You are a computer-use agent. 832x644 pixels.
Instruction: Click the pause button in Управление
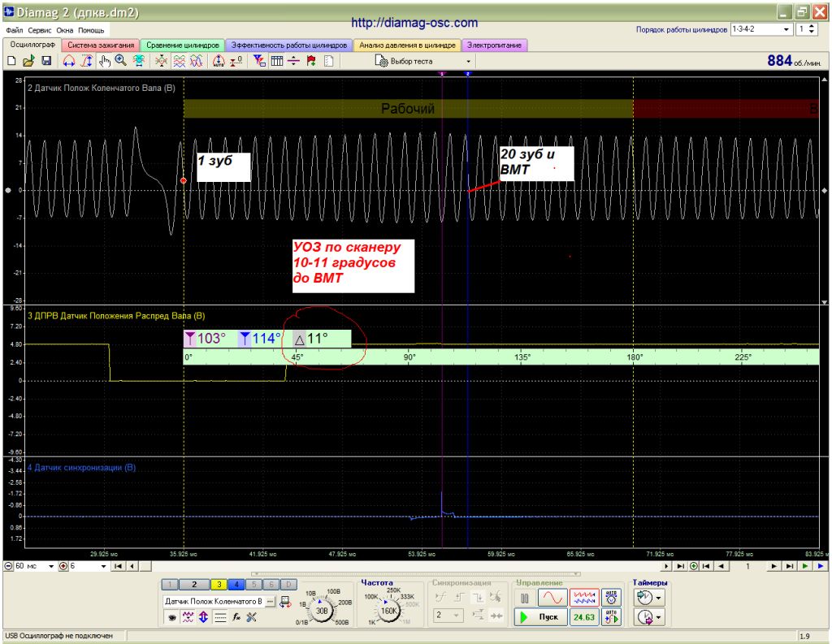coord(525,598)
